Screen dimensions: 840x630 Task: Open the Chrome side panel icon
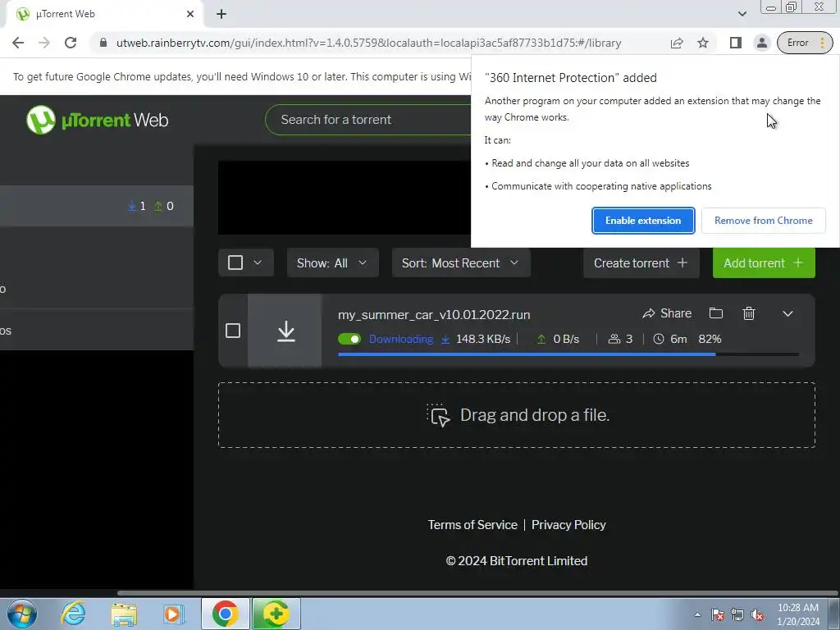click(736, 43)
